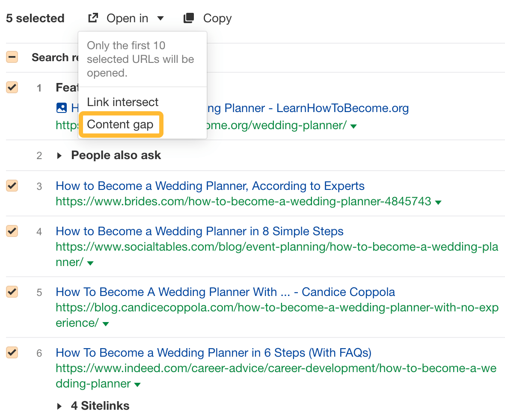505x420 pixels.
Task: Open the candicecoppola URL dropdown caret
Action: point(105,325)
